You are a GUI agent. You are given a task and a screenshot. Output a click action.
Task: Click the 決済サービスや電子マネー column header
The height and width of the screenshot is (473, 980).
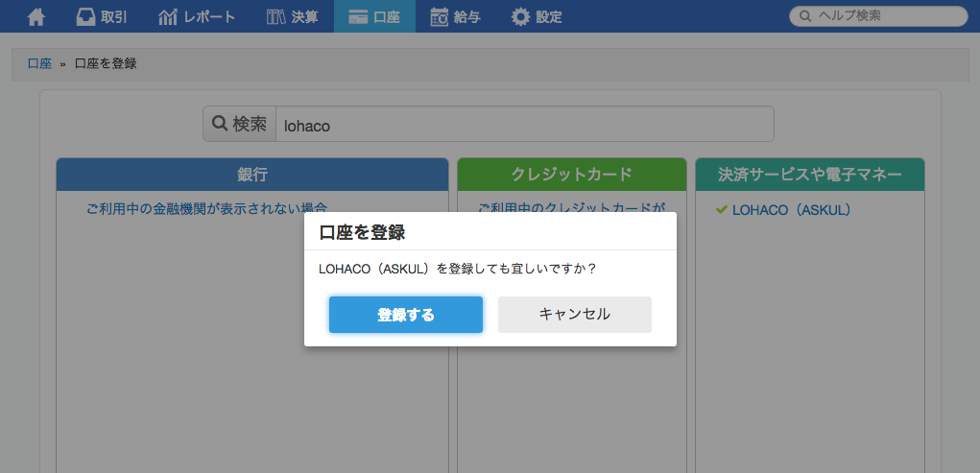810,175
